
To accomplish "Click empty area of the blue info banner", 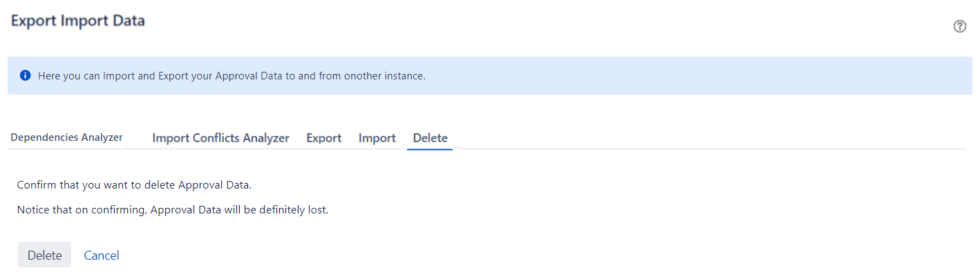I will (x=691, y=76).
